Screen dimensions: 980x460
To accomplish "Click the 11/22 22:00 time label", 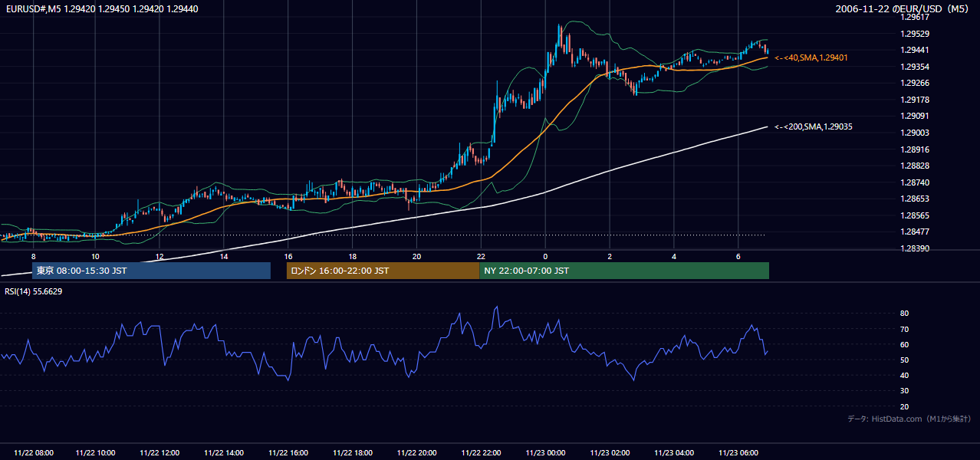I will click(482, 453).
